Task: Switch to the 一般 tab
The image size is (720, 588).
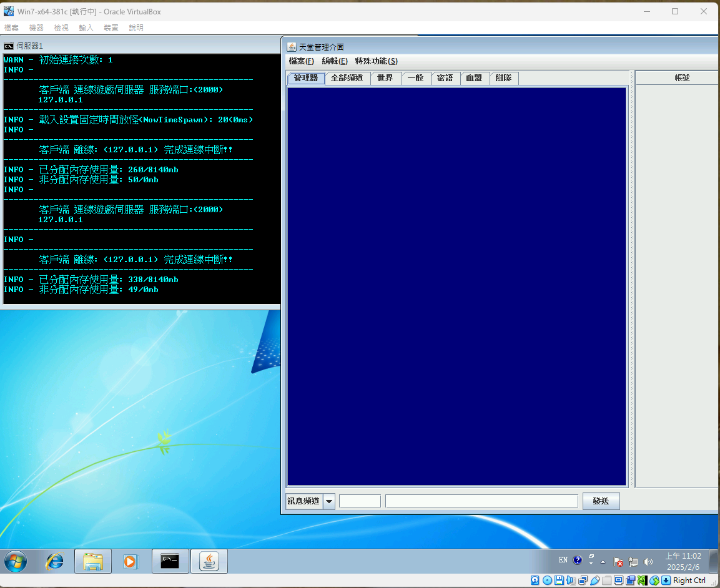Action: [x=416, y=78]
